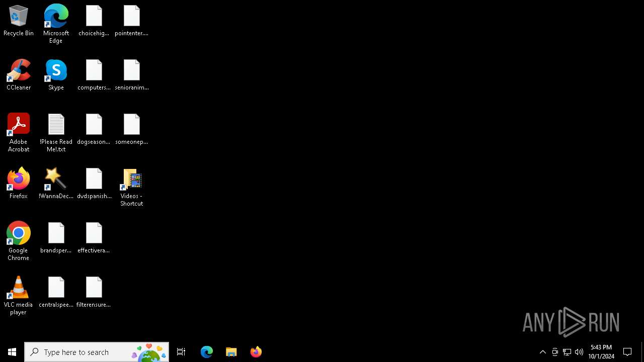Select the Google Chrome desktop shortcut

(x=19, y=241)
